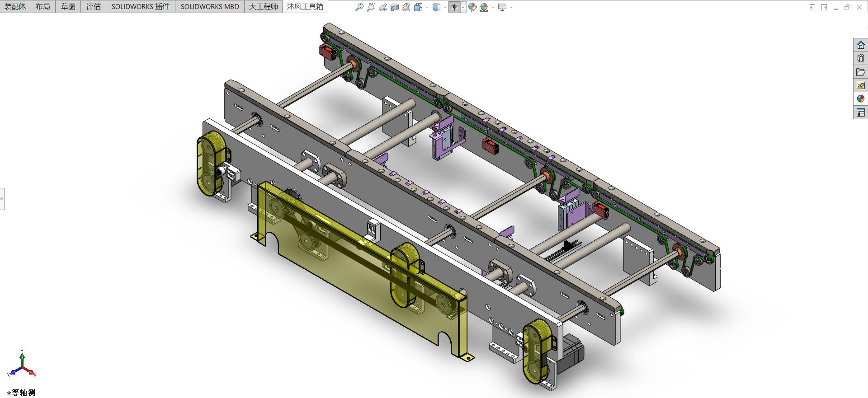Select the black stepper motor
Image resolution: width=868 pixels, height=398 pixels.
coord(571,353)
